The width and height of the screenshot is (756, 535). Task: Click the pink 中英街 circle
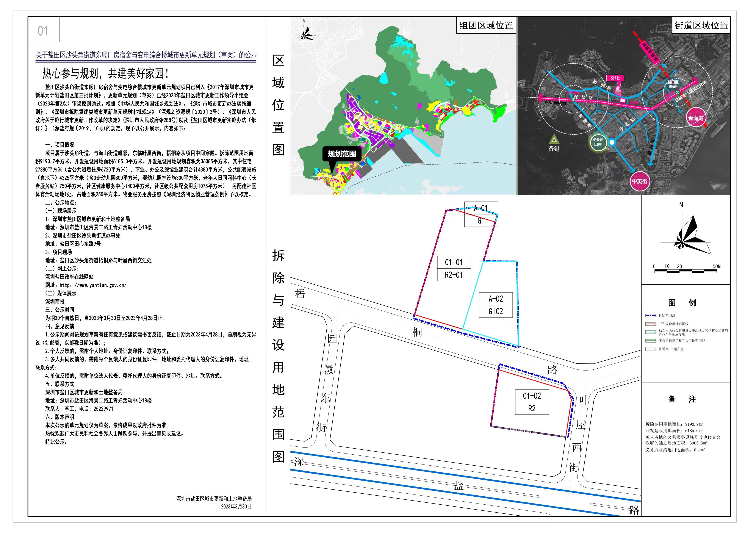[x=640, y=181]
